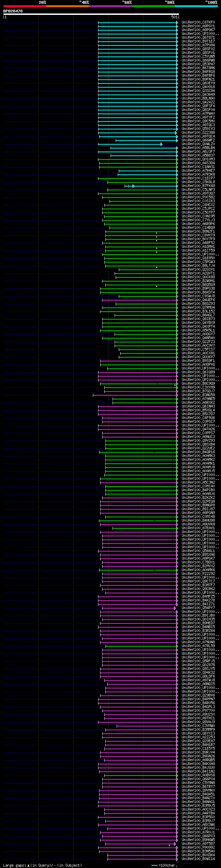The height and width of the screenshot is (868, 221).
Task: Click hit label UniRef100_A1DMH1
Action: 198,246
